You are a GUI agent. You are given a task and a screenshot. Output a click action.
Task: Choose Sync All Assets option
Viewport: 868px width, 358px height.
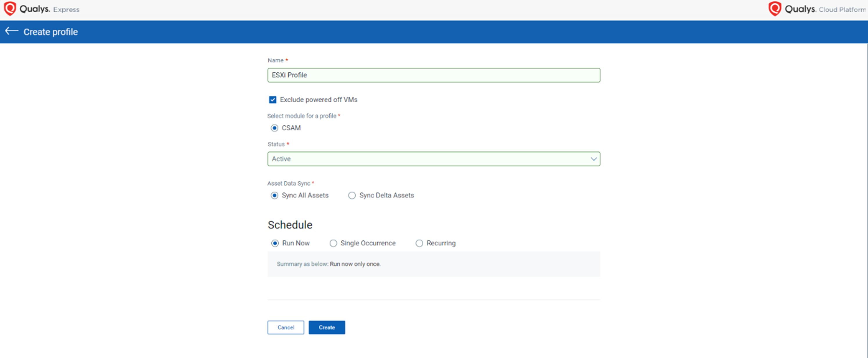[275, 195]
